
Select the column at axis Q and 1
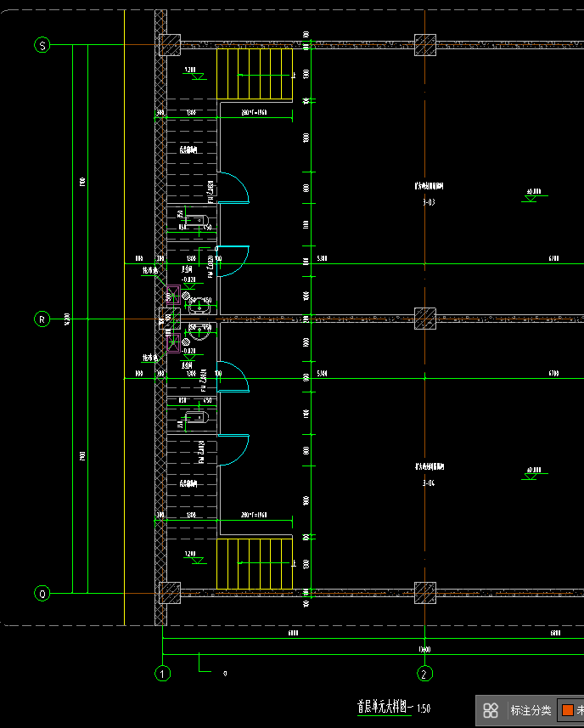(170, 593)
